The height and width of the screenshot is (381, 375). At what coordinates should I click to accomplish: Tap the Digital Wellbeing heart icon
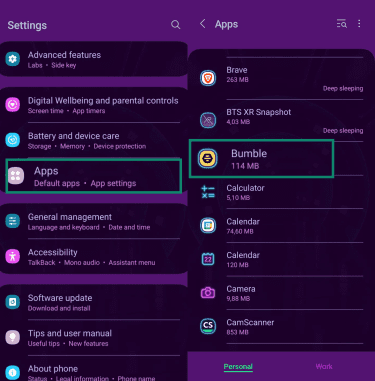(x=13, y=105)
